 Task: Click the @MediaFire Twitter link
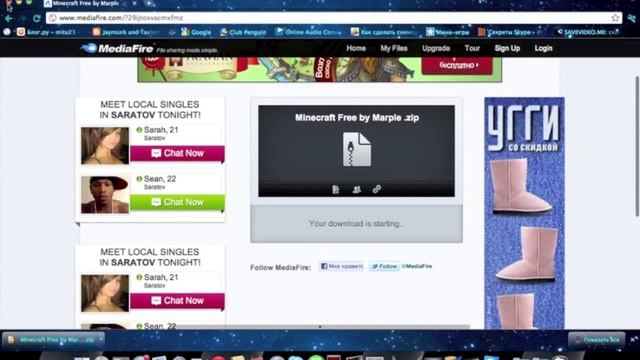click(x=417, y=266)
